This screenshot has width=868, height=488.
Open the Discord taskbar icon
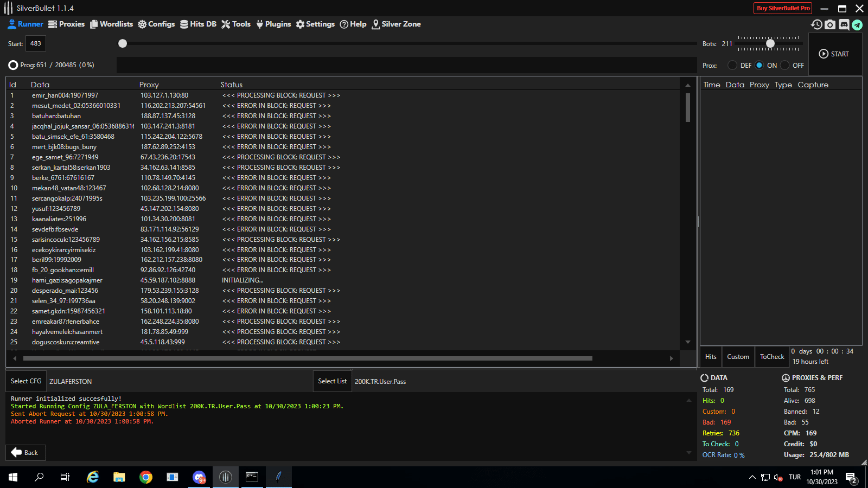coord(199,477)
